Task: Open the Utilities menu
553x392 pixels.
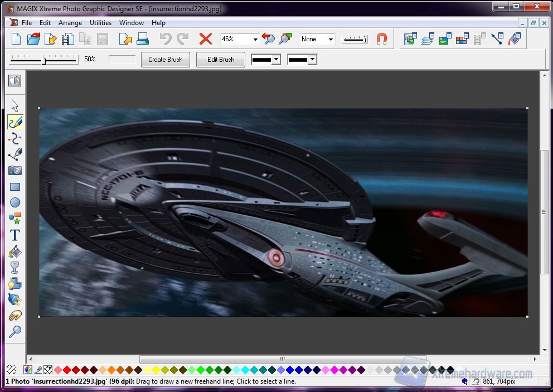Action: point(100,23)
